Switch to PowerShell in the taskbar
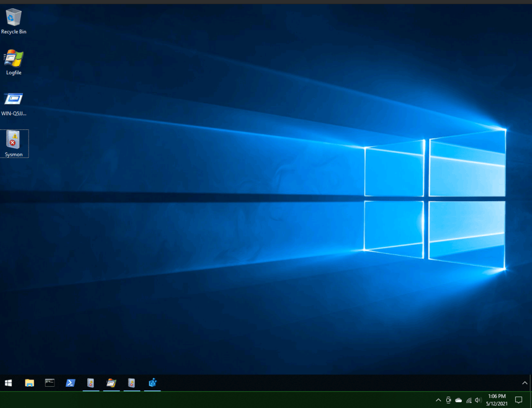The height and width of the screenshot is (408, 532). (x=70, y=383)
